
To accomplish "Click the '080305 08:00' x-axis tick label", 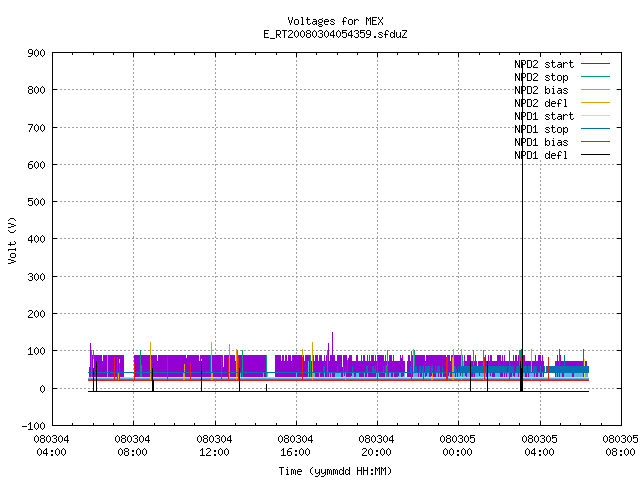I will (x=620, y=446).
